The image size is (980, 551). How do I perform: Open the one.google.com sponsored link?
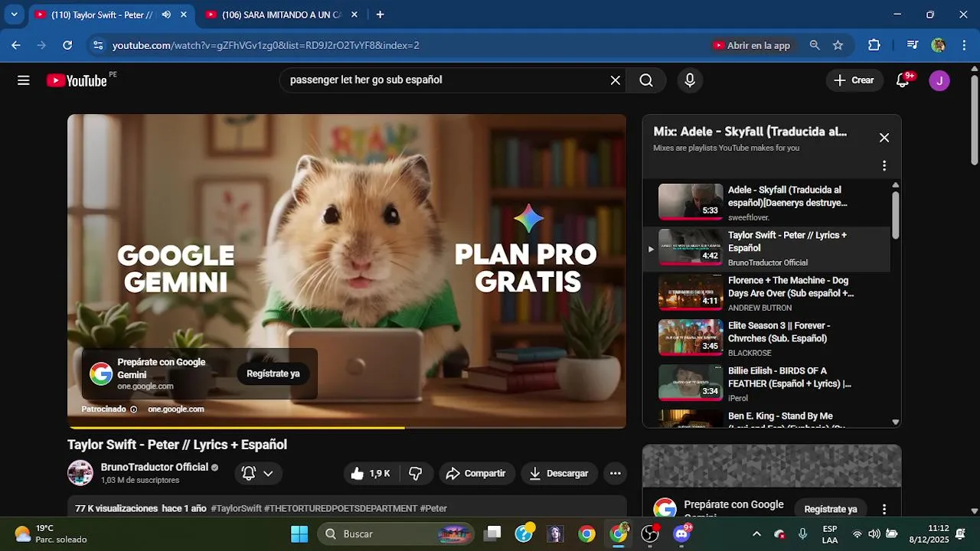tap(175, 409)
